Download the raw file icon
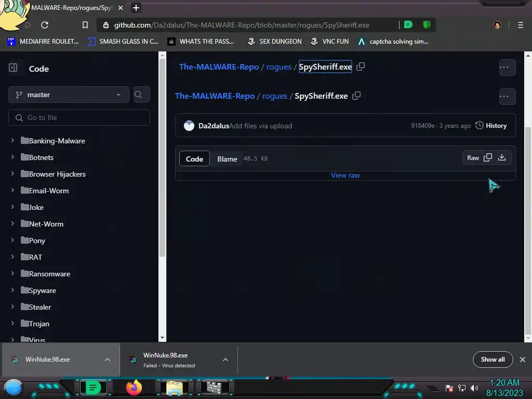 502,157
